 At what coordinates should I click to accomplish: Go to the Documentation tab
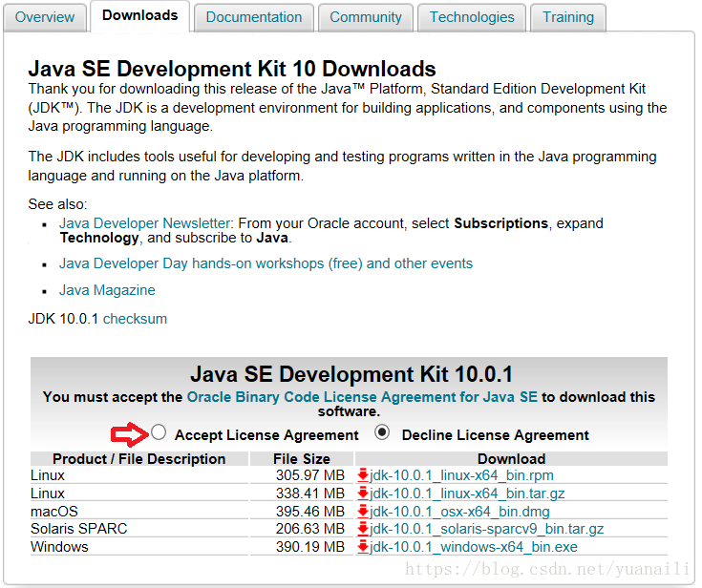254,17
